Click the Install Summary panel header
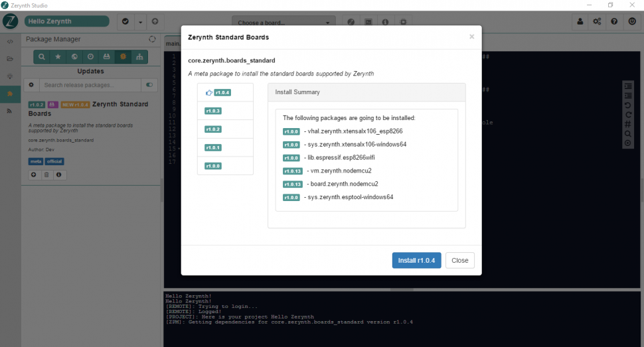The image size is (644, 347). (366, 92)
